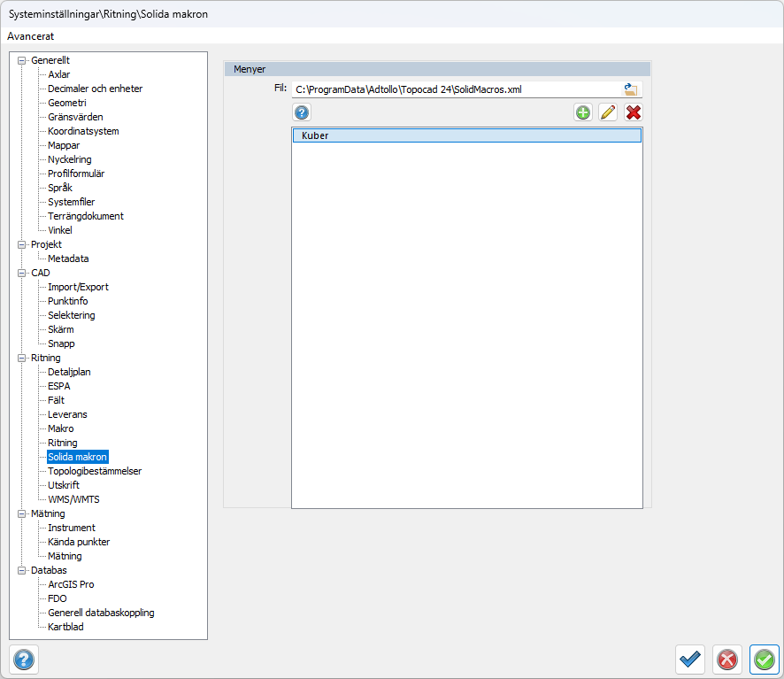This screenshot has width=784, height=679.
Task: Select the Kuber entry in the list
Action: coord(466,136)
